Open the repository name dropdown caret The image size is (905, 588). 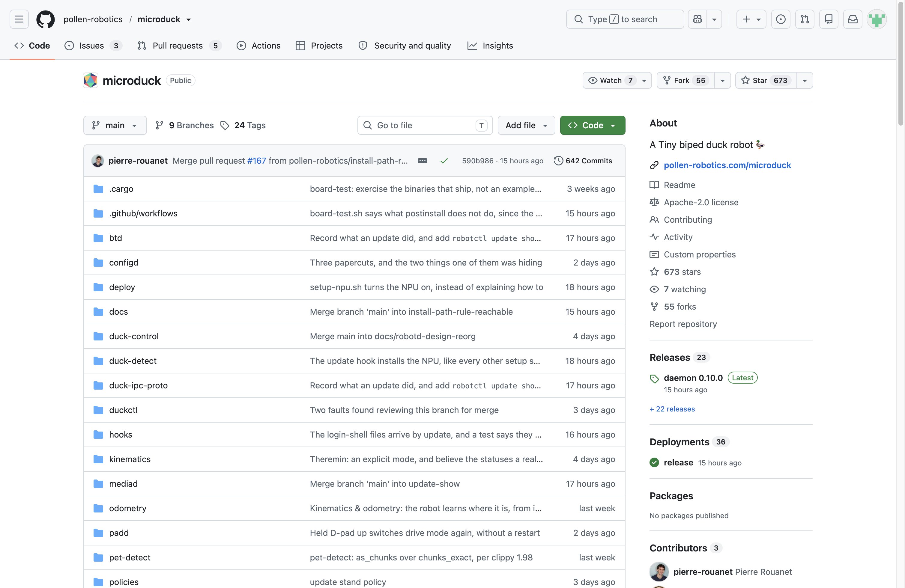pyautogui.click(x=189, y=19)
